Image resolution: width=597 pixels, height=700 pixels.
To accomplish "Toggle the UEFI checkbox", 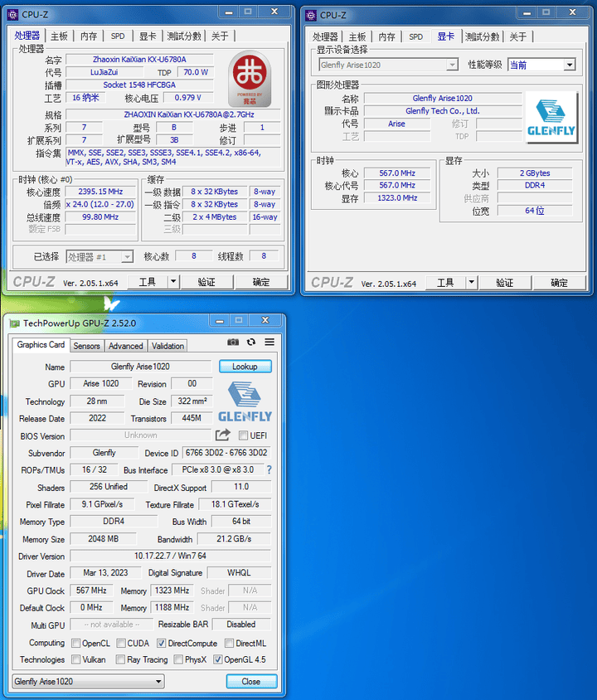I will click(244, 435).
